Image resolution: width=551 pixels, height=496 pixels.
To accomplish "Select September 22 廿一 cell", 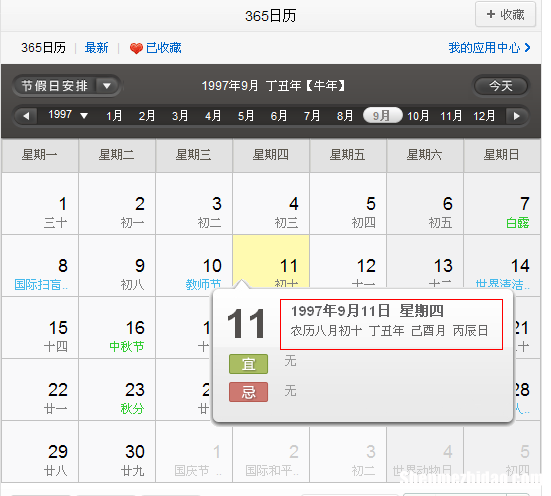I will [40, 389].
